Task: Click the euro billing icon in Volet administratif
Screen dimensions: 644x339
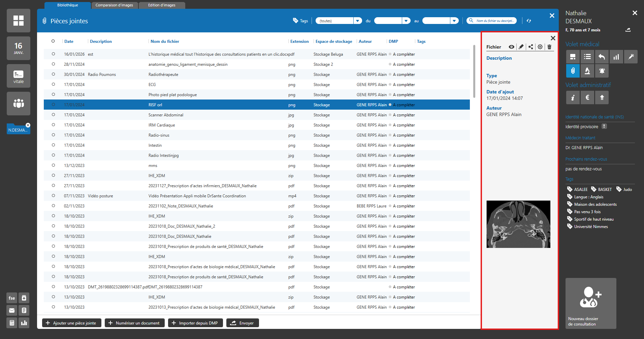Action: 587,98
